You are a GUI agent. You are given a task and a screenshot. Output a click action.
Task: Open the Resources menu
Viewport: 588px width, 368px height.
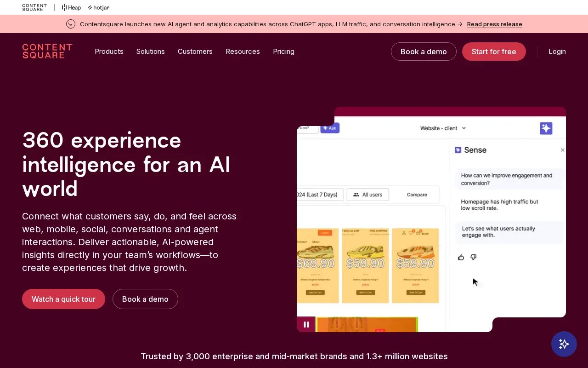[243, 52]
